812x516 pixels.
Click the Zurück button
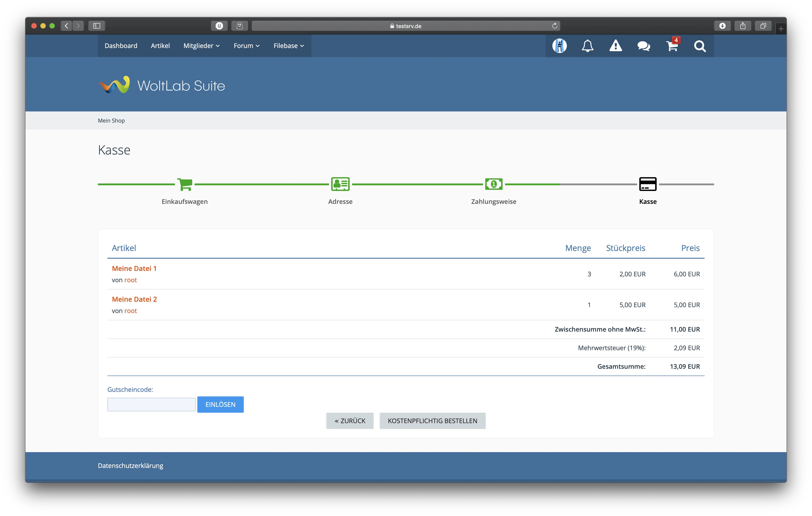[350, 421]
